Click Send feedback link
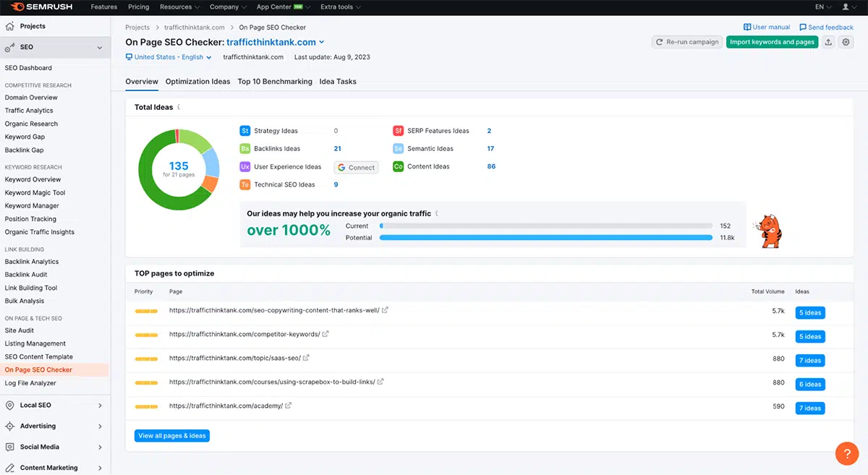This screenshot has width=868, height=475. point(826,27)
